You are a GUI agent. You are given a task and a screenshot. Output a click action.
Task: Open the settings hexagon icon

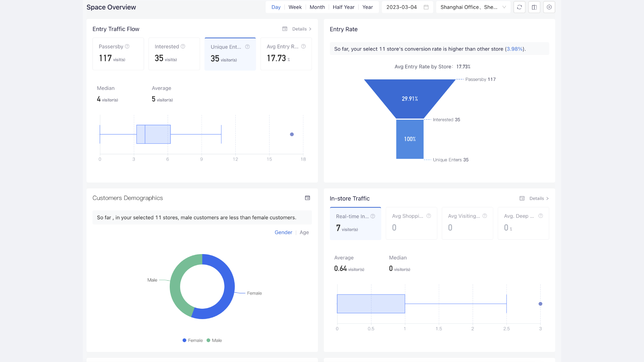click(x=549, y=7)
